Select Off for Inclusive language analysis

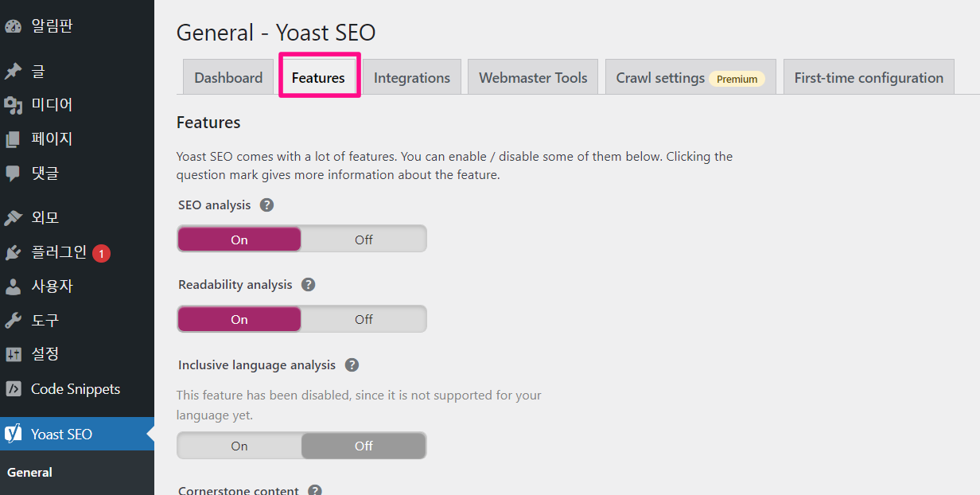(364, 446)
